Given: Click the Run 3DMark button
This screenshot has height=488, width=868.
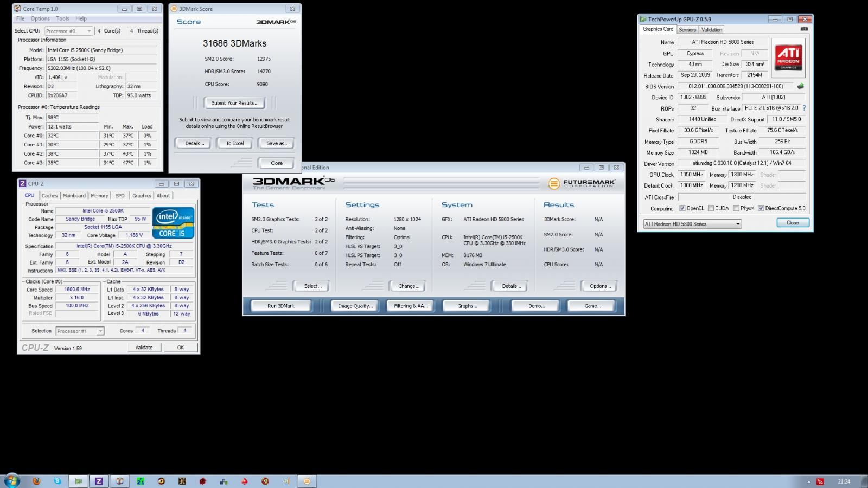Looking at the screenshot, I should [280, 306].
